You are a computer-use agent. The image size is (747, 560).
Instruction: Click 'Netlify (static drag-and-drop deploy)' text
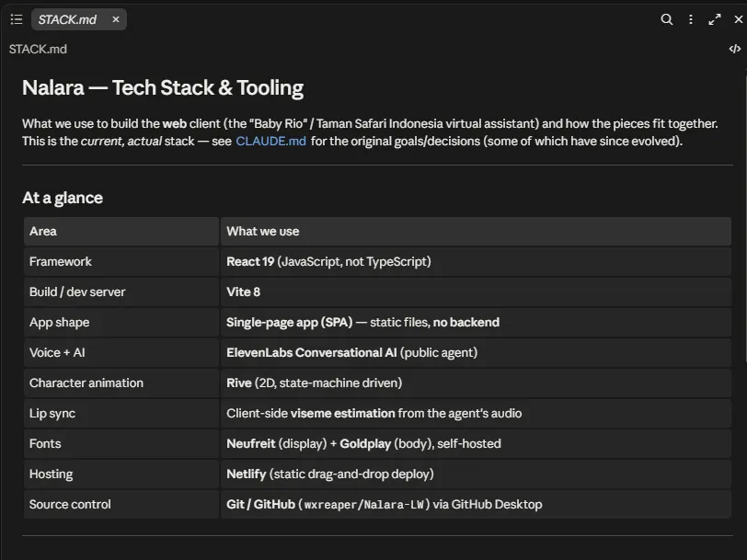tap(329, 474)
